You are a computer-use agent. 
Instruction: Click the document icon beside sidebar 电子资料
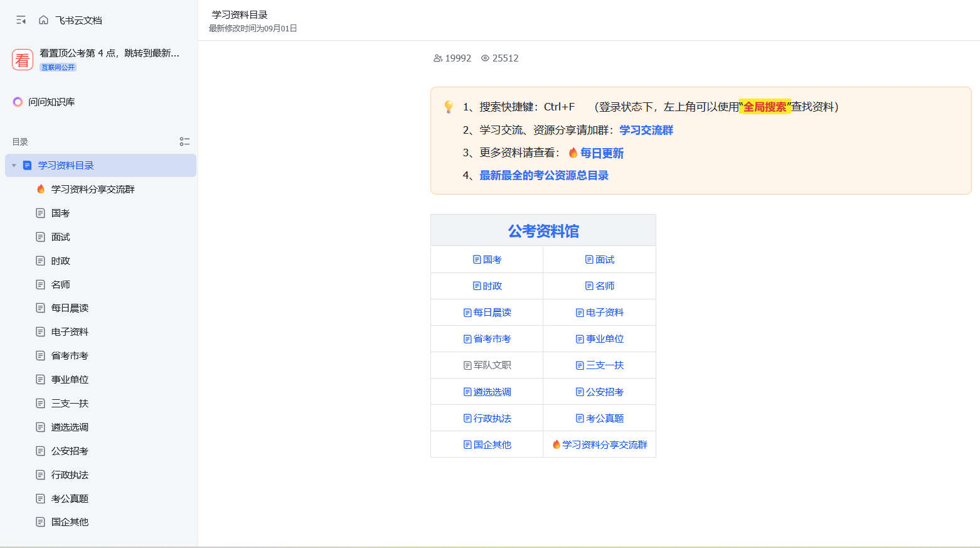coord(40,332)
